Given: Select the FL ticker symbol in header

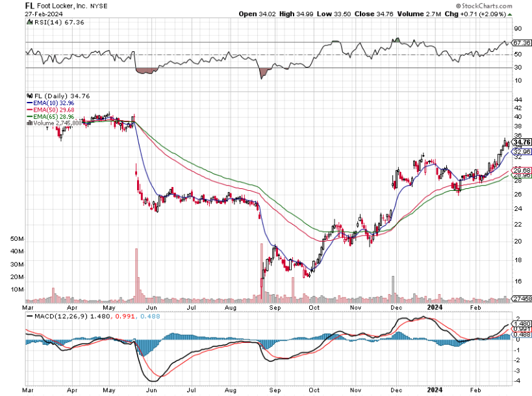Looking at the screenshot, I should pos(29,6).
